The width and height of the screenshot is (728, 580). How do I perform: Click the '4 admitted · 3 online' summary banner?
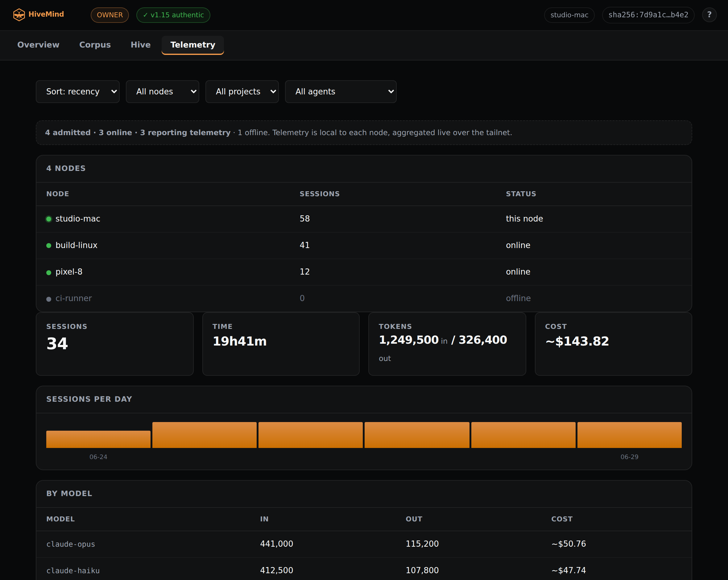[364, 133]
